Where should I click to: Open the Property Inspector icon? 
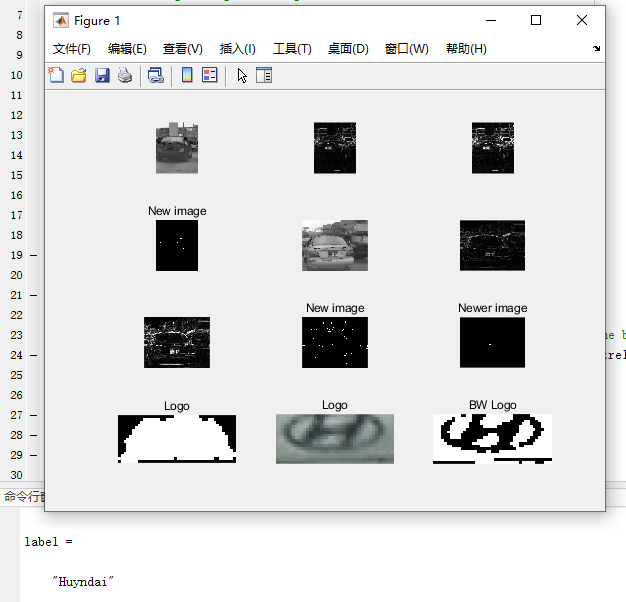(x=264, y=75)
